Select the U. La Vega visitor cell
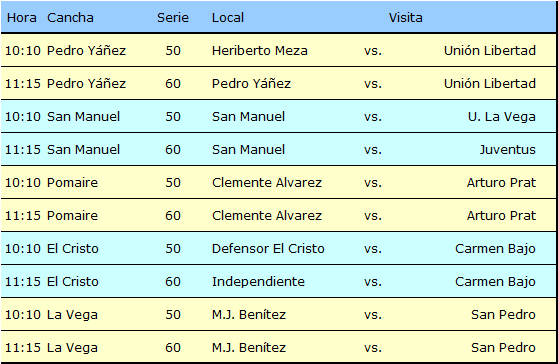558x364 pixels. tap(502, 117)
